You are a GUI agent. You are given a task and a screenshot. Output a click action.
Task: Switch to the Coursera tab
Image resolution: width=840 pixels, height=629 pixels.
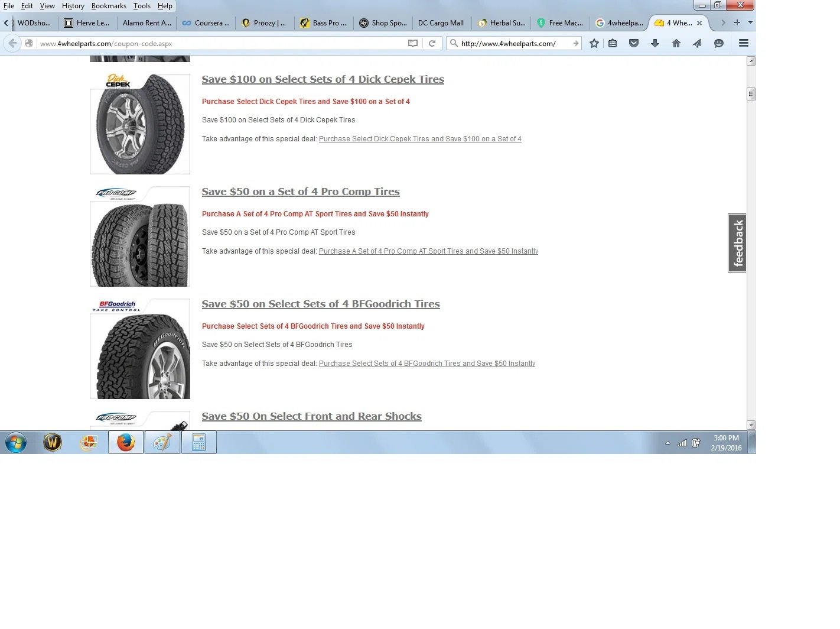coord(206,23)
